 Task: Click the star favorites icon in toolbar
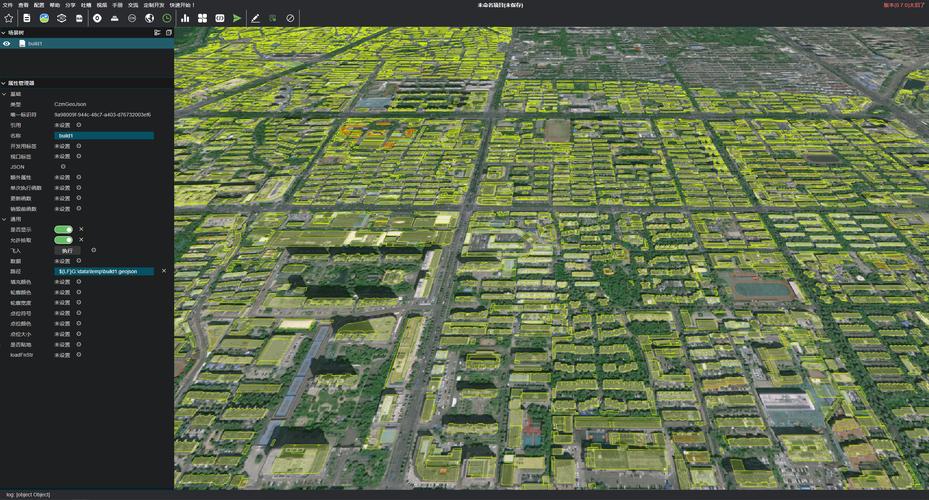(8, 18)
